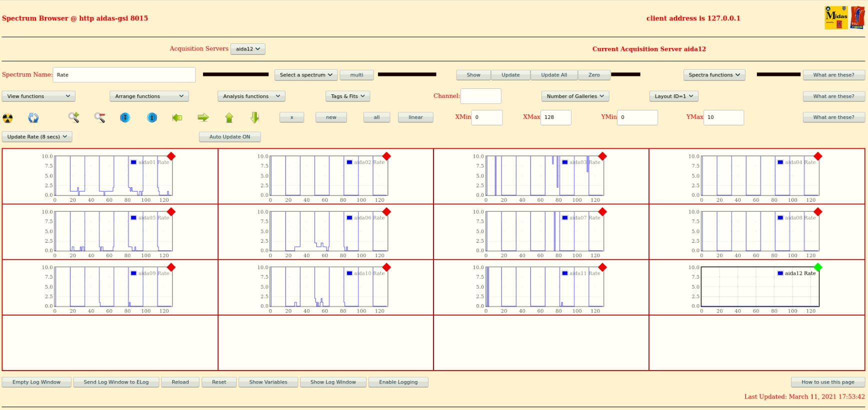This screenshot has height=410, width=868.
Task: Open the Acquisition Servers aida12 dropdown
Action: coord(247,49)
